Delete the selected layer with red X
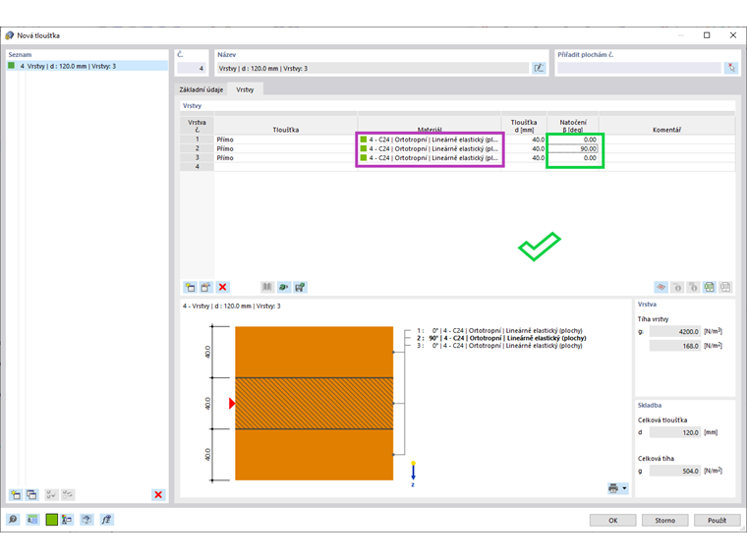 click(x=222, y=287)
